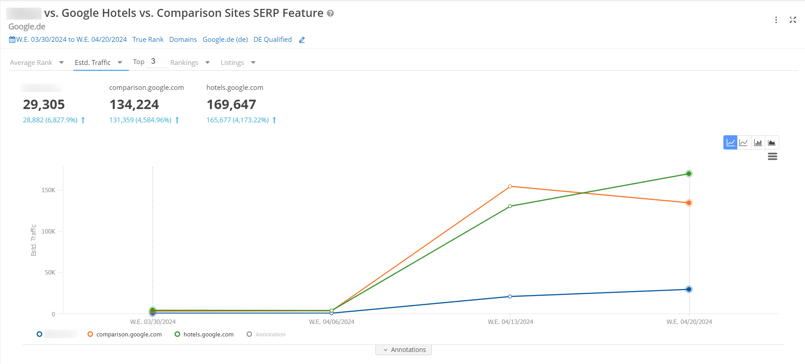Click the W.E. 03/30/2024 x-axis label
Viewport: 805px width, 364px height.
(152, 322)
